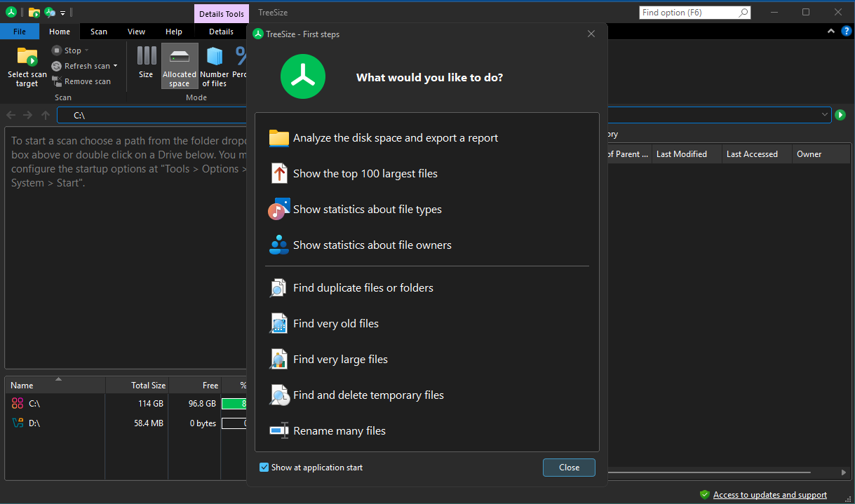Click the Close button in First steps dialog
855x504 pixels.
click(x=569, y=468)
